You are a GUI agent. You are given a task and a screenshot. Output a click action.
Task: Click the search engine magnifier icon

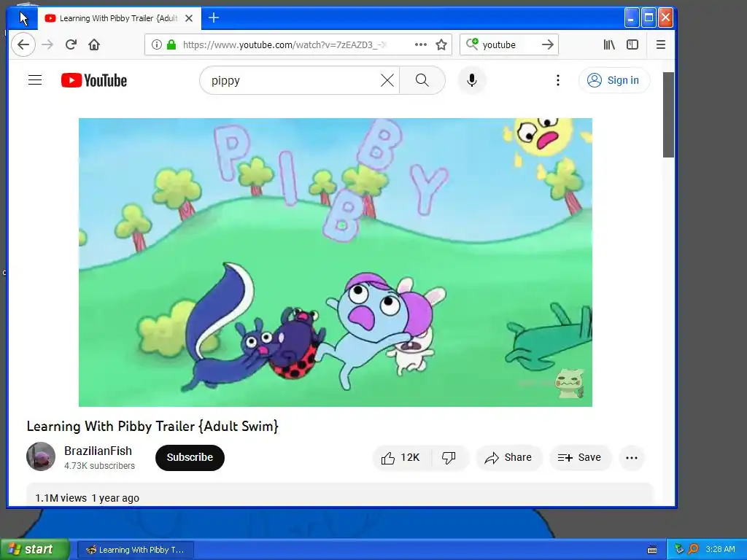pos(472,44)
